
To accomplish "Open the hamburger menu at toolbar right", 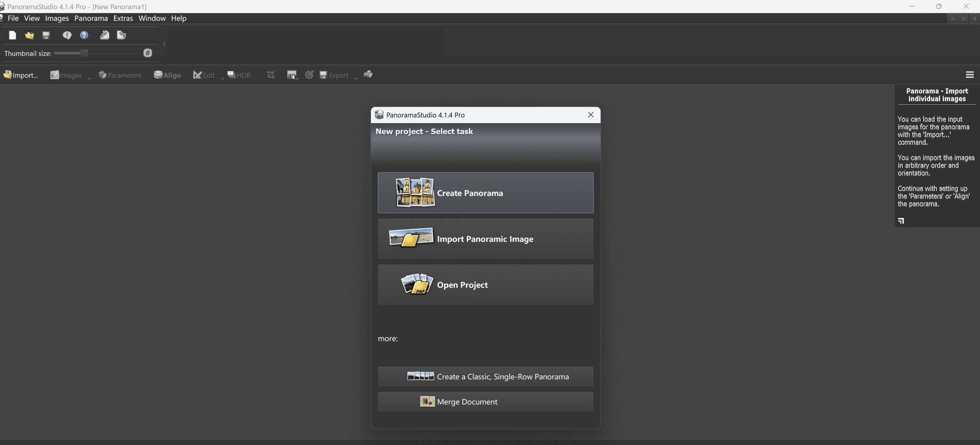I will coord(970,75).
